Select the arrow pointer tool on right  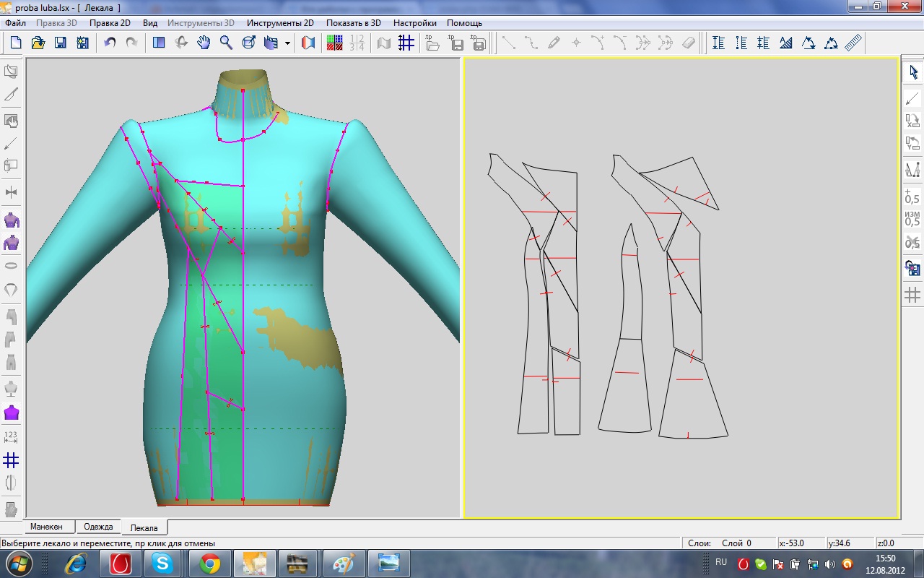(913, 72)
